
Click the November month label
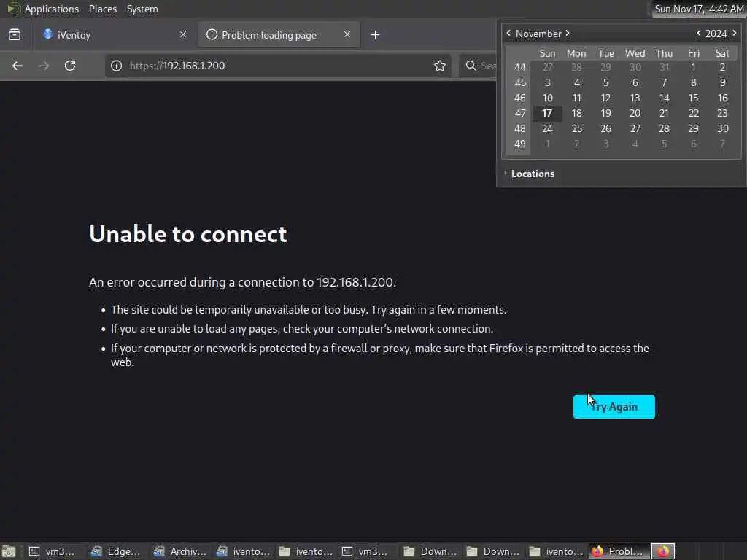pyautogui.click(x=538, y=34)
